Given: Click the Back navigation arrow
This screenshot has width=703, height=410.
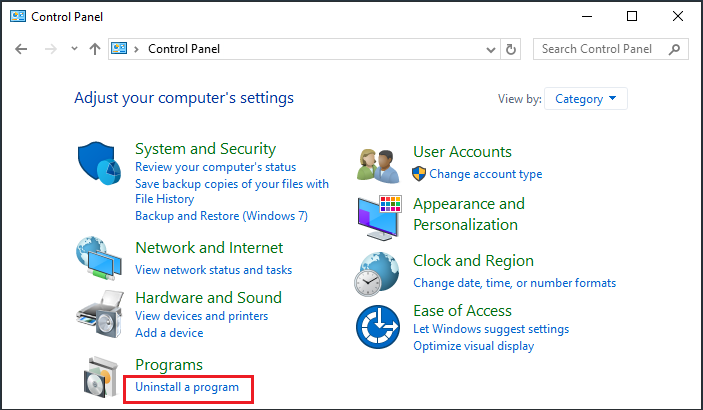Looking at the screenshot, I should 21,49.
